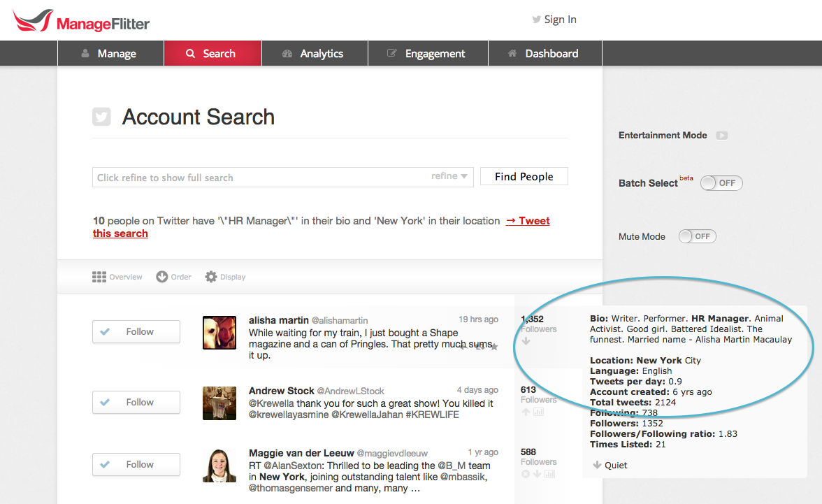This screenshot has width=822, height=504.
Task: Click the Sign In link
Action: 554,20
